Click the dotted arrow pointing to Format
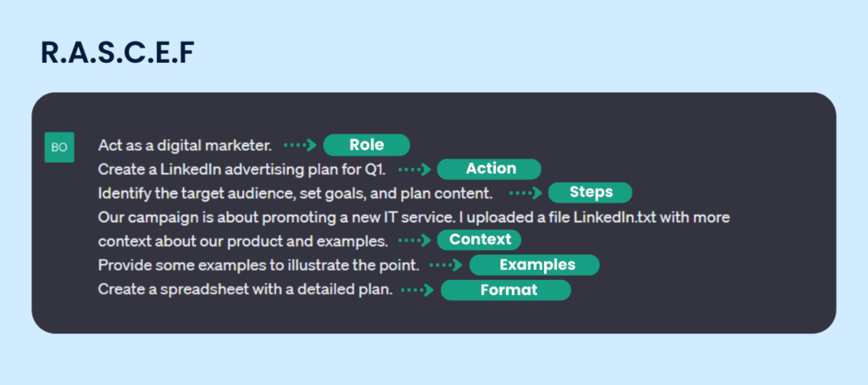This screenshot has width=868, height=385. (417, 290)
